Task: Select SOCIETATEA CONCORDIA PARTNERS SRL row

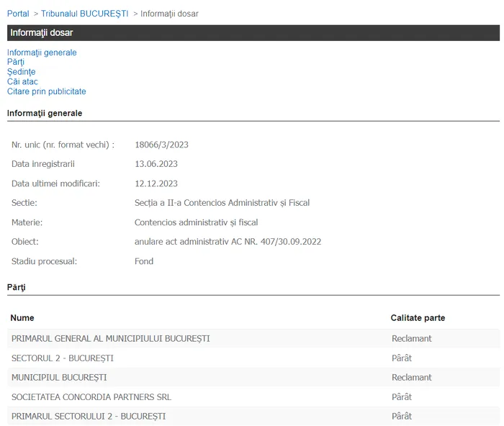Action: [x=253, y=397]
